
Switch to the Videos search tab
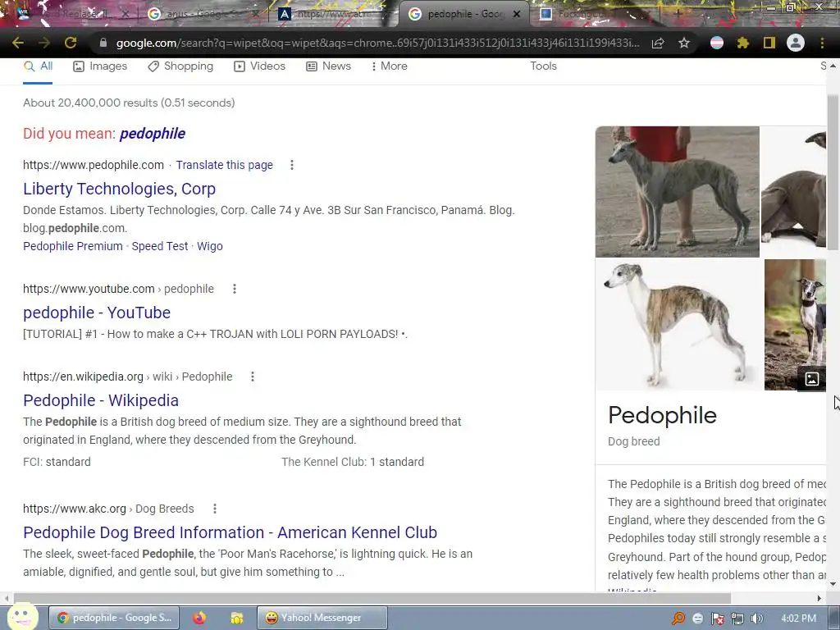tap(260, 66)
